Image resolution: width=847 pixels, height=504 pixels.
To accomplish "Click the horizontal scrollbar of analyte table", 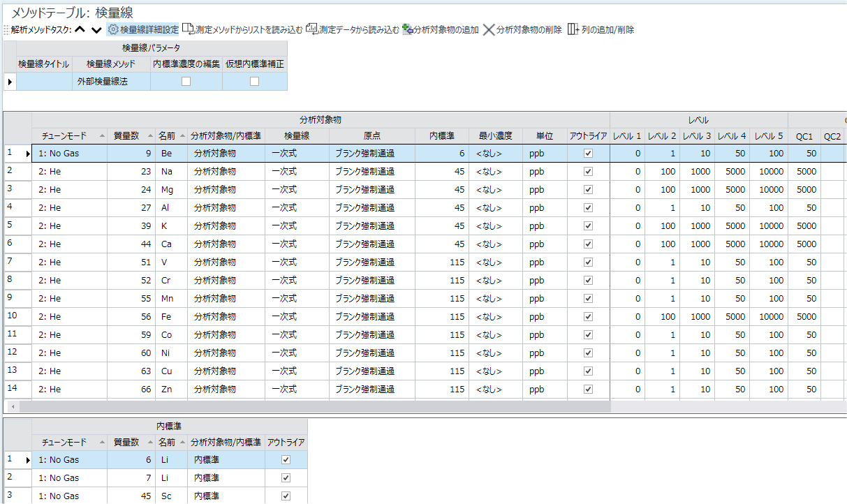I will [314, 406].
